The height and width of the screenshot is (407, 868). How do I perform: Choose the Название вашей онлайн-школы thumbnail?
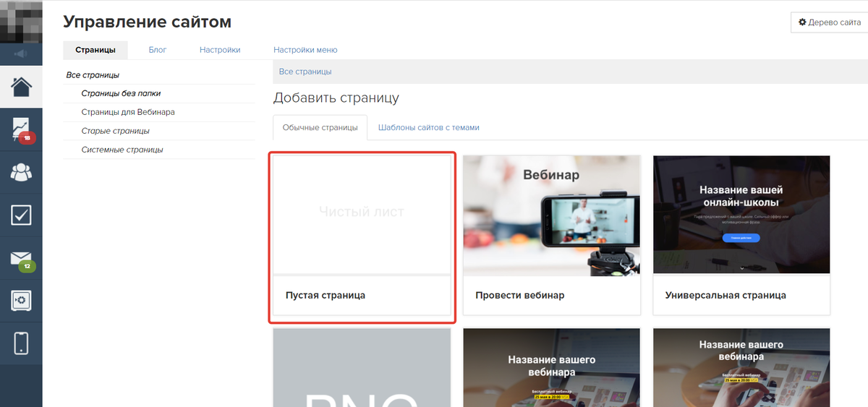coord(741,215)
